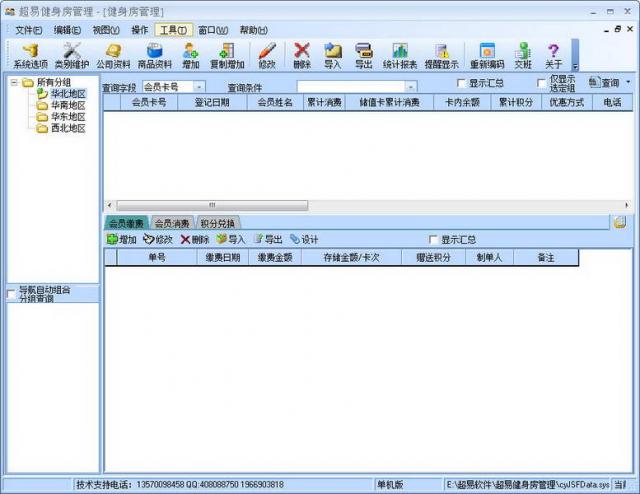Open the 视图 menu
Viewport: 640px width, 494px height.
pos(106,30)
